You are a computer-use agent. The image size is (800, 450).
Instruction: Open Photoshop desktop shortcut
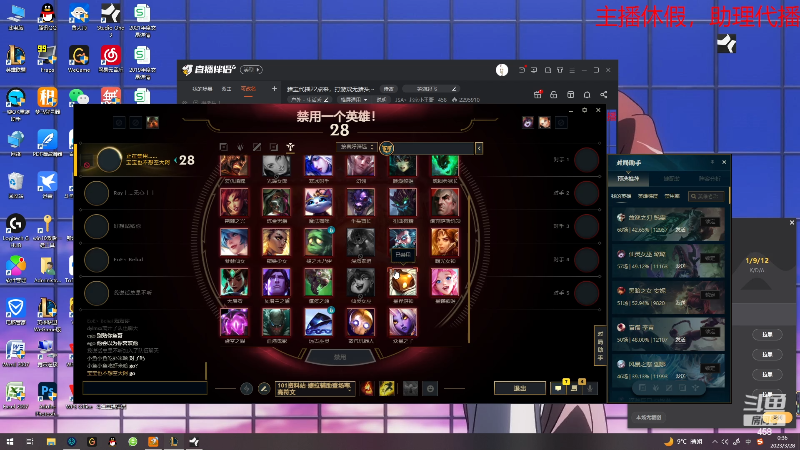pyautogui.click(x=47, y=397)
